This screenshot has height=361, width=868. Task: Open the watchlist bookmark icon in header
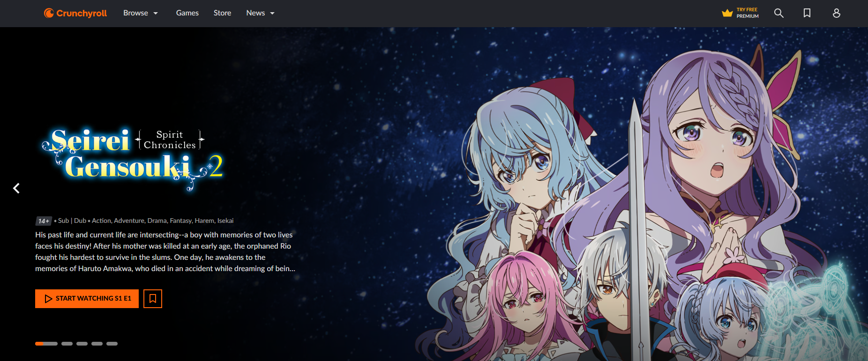[x=807, y=13]
